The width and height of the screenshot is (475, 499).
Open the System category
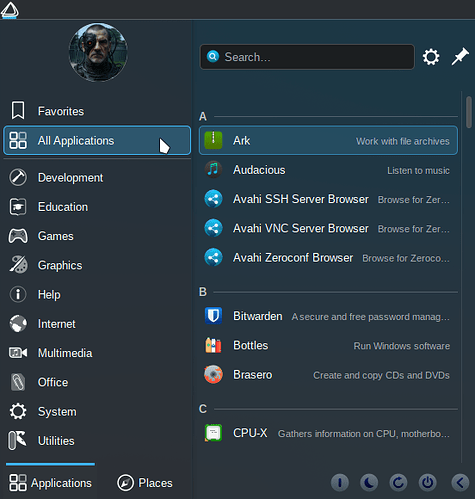97,411
